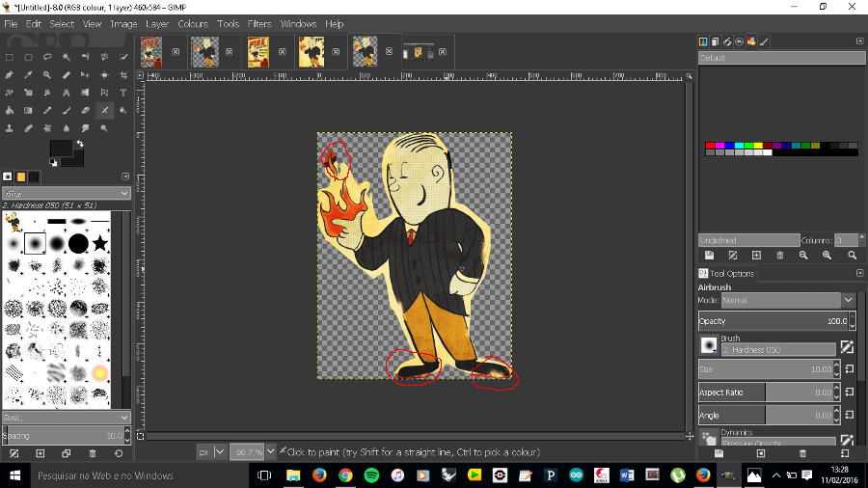Viewport: 868px width, 488px height.
Task: Select the Blur/Sharpen droplet tool
Action: point(67,128)
